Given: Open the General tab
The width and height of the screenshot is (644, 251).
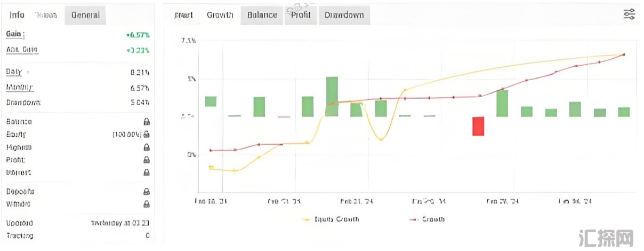Looking at the screenshot, I should (85, 15).
